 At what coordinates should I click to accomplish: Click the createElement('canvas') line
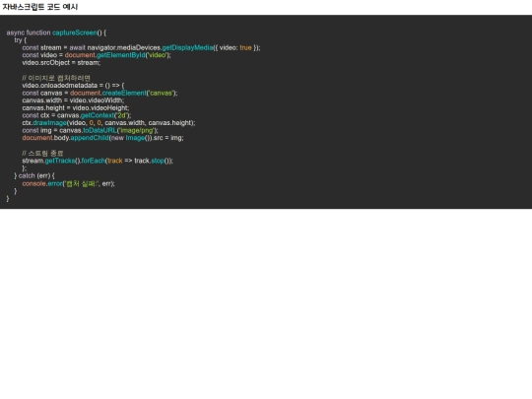tap(100, 93)
